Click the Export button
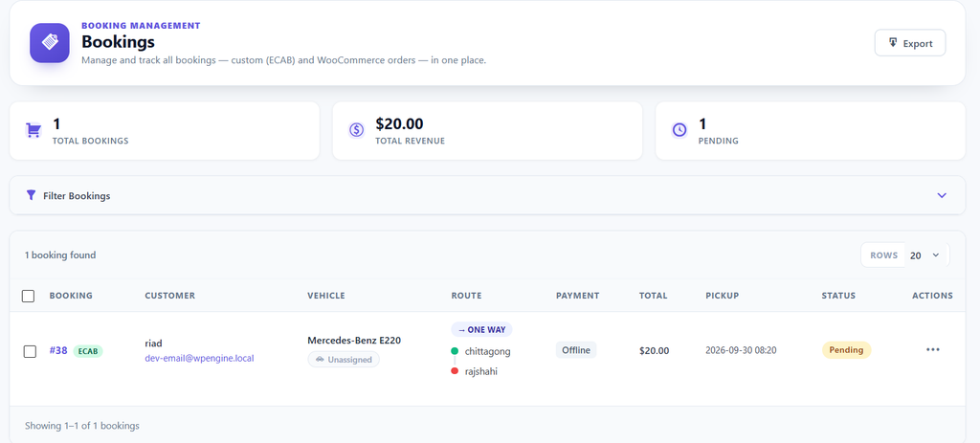980x443 pixels. pyautogui.click(x=909, y=43)
